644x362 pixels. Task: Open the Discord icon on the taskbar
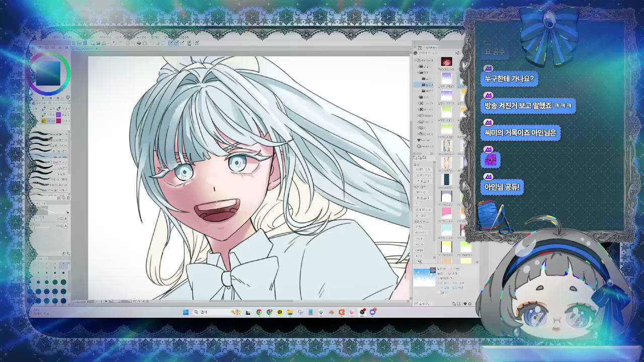[372, 312]
